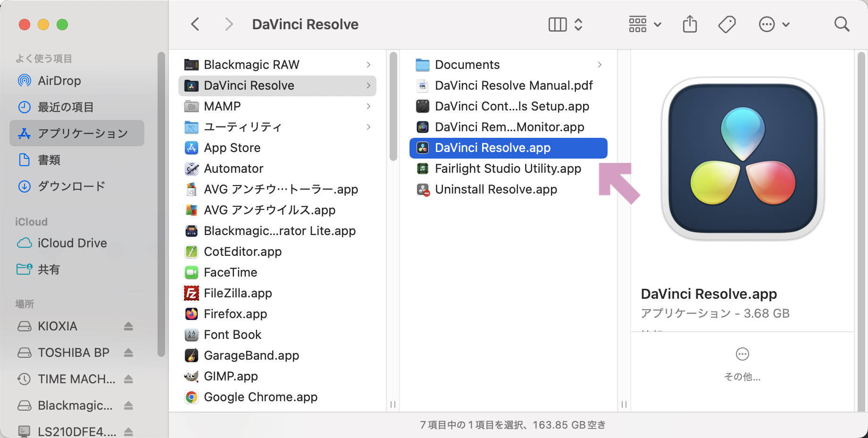The height and width of the screenshot is (438, 868).
Task: Navigate back with the back arrow
Action: coord(195,24)
